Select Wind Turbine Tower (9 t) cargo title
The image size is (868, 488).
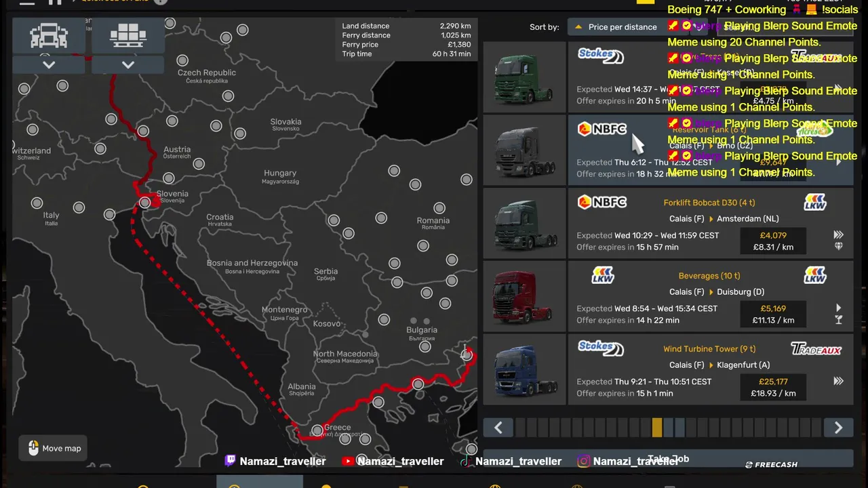click(709, 349)
